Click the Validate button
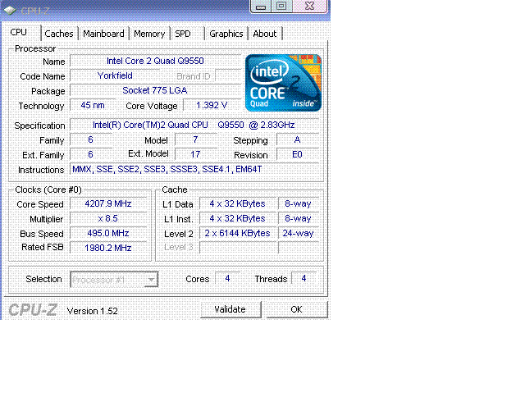This screenshot has height=420, width=525. click(x=231, y=309)
